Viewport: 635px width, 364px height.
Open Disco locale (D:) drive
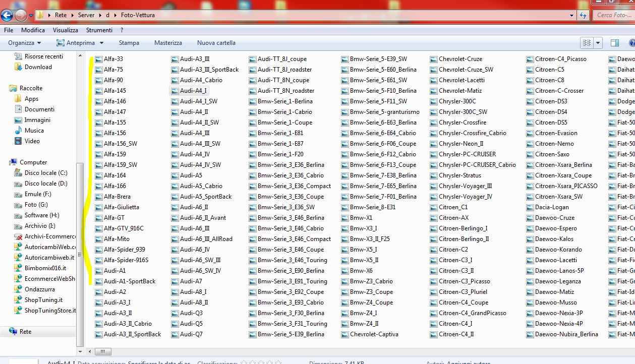pyautogui.click(x=46, y=184)
